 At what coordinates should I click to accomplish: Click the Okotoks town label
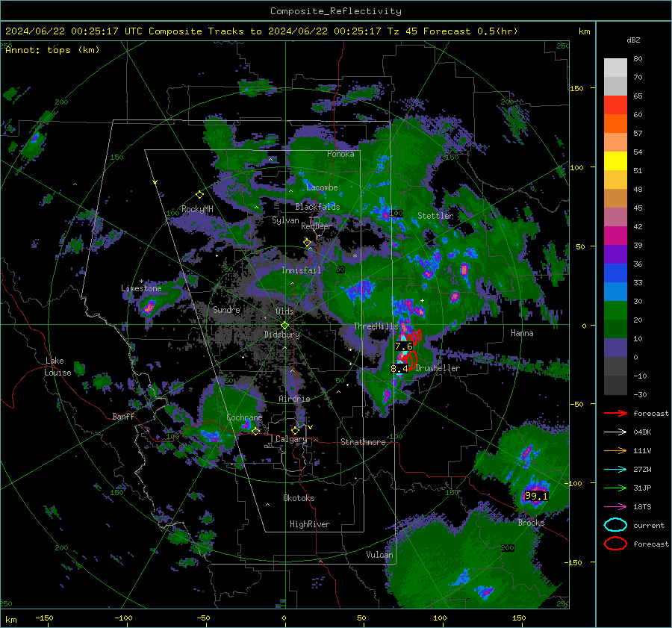pos(299,498)
